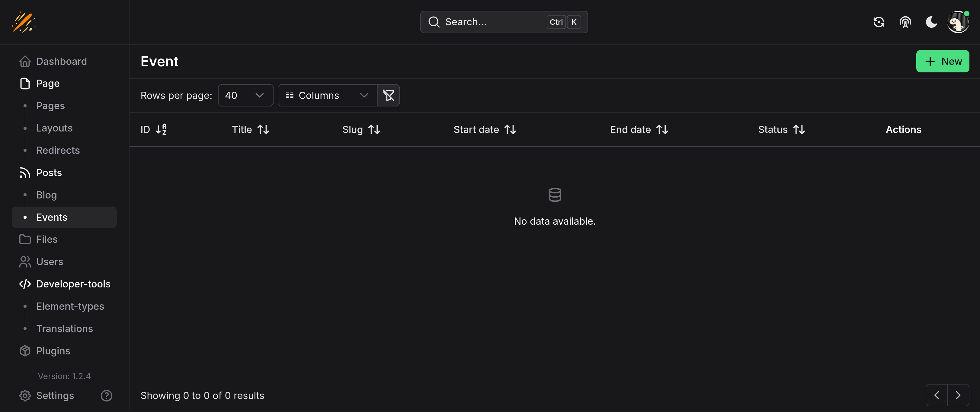Open the user avatar menu

(x=958, y=22)
